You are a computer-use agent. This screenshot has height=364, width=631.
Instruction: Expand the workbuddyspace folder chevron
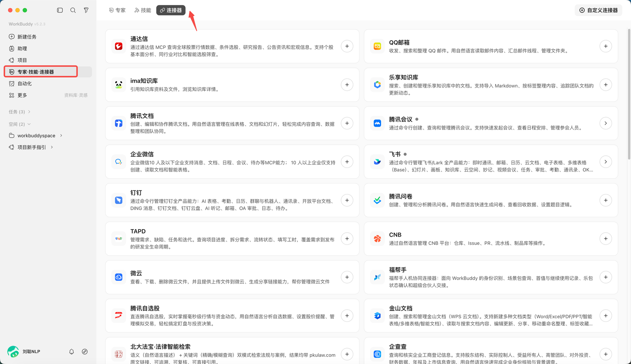point(61,136)
